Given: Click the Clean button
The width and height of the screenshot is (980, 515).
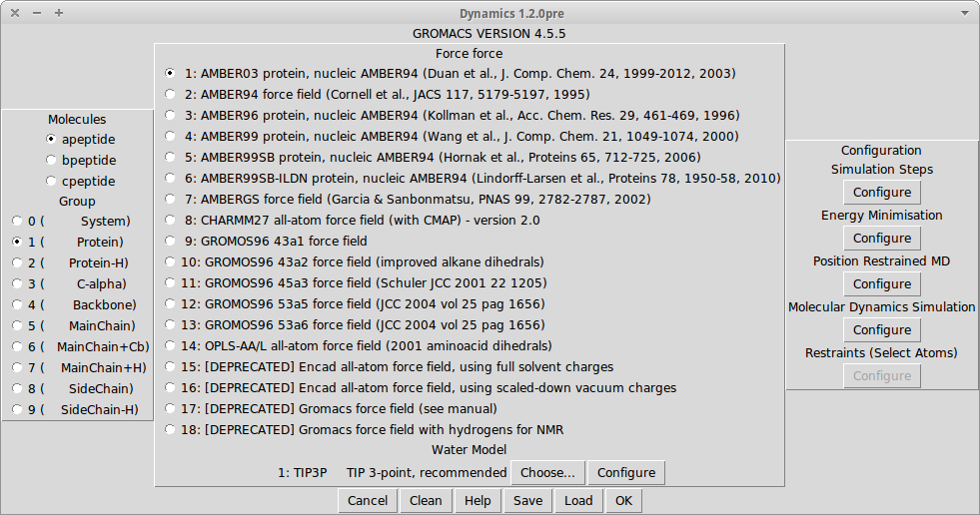Looking at the screenshot, I should click(426, 501).
